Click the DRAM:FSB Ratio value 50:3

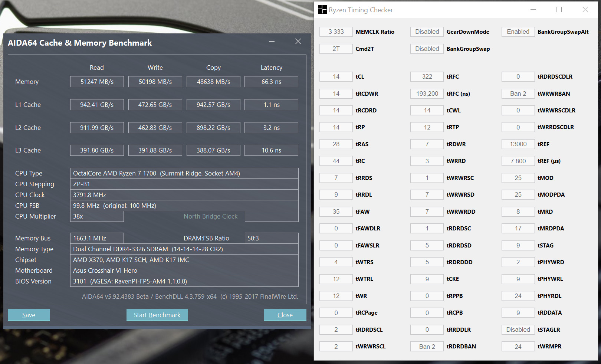pyautogui.click(x=272, y=238)
